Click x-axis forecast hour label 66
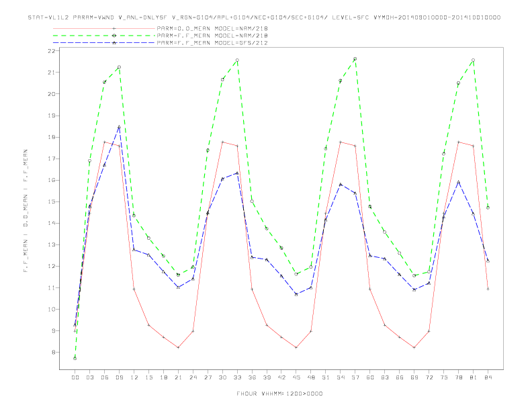Screen dimensions: 532x411 pyautogui.click(x=400, y=377)
